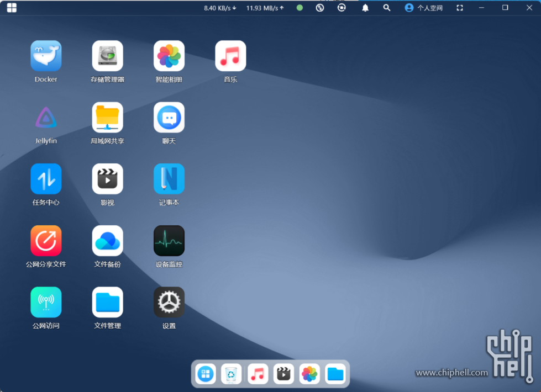Open 局域网共享 LAN sharing app
This screenshot has width=541, height=392.
click(x=107, y=118)
